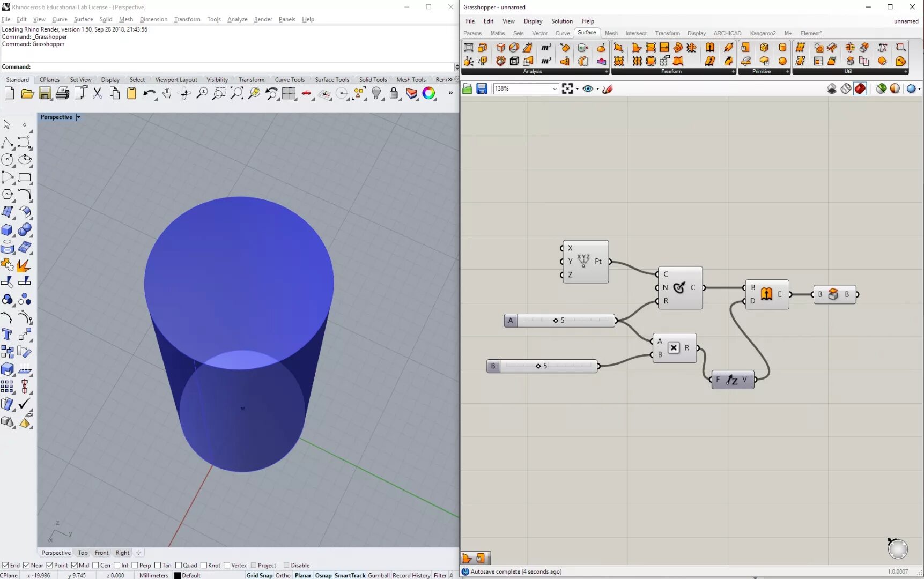This screenshot has width=924, height=579.
Task: Switch to the Kangaroo2 tab in Grasshopper
Action: point(763,33)
